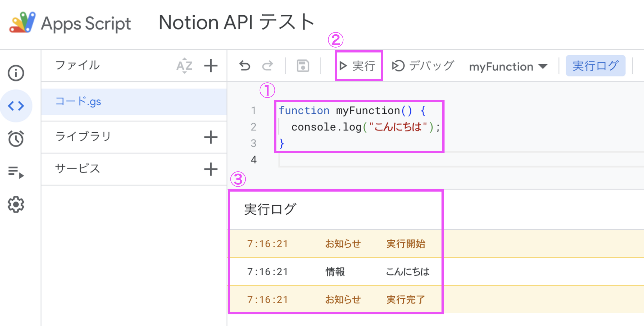Select the こんにちは log message

coord(408,272)
